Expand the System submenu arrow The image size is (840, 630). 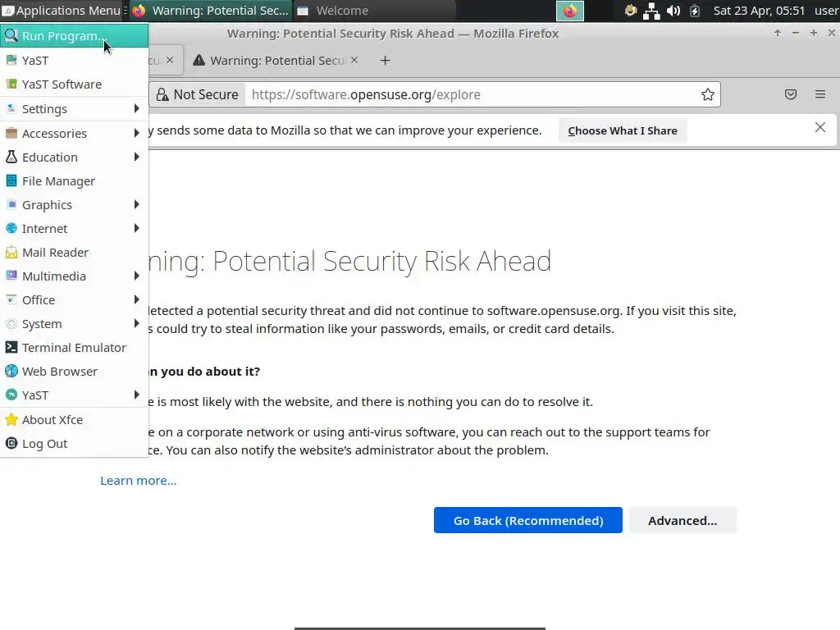[x=137, y=323]
